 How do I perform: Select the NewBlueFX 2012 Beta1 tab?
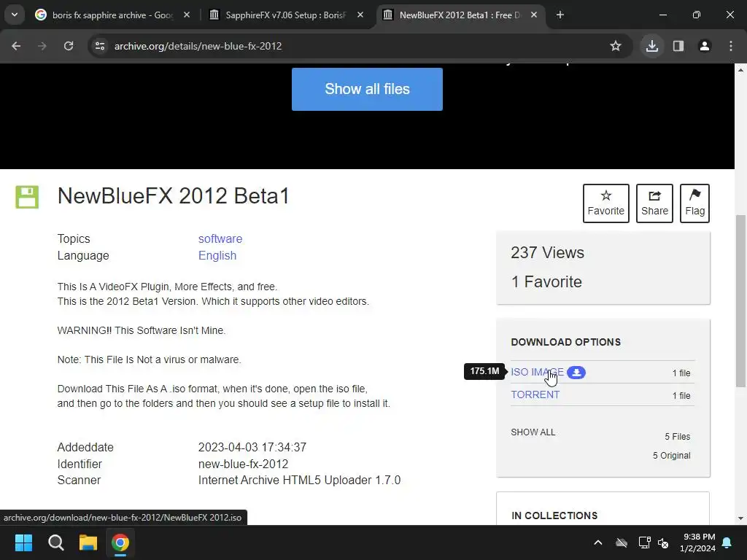pos(460,15)
